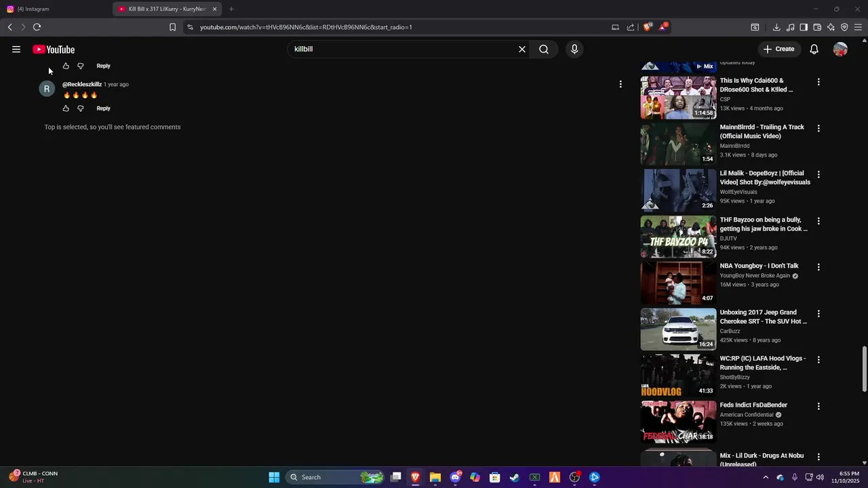Screen dimensions: 868x488
Task: Start voice search with microphone
Action: 574,49
